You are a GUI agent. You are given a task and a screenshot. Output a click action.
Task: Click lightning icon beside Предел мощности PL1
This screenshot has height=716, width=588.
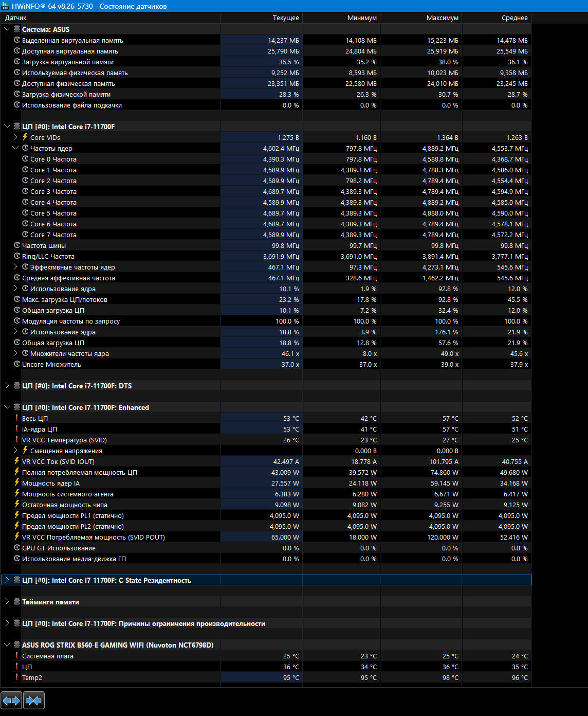(17, 515)
